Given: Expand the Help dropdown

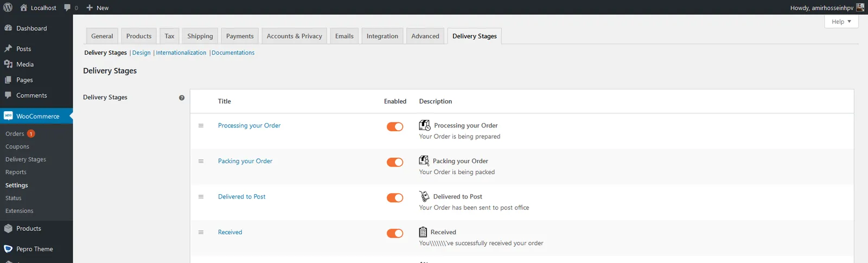Looking at the screenshot, I should [841, 22].
